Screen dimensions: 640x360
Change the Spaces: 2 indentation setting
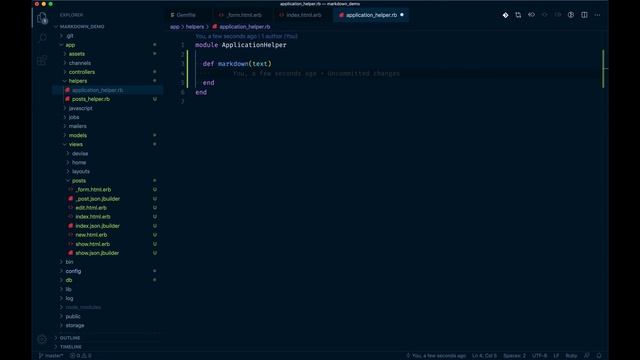tap(514, 356)
